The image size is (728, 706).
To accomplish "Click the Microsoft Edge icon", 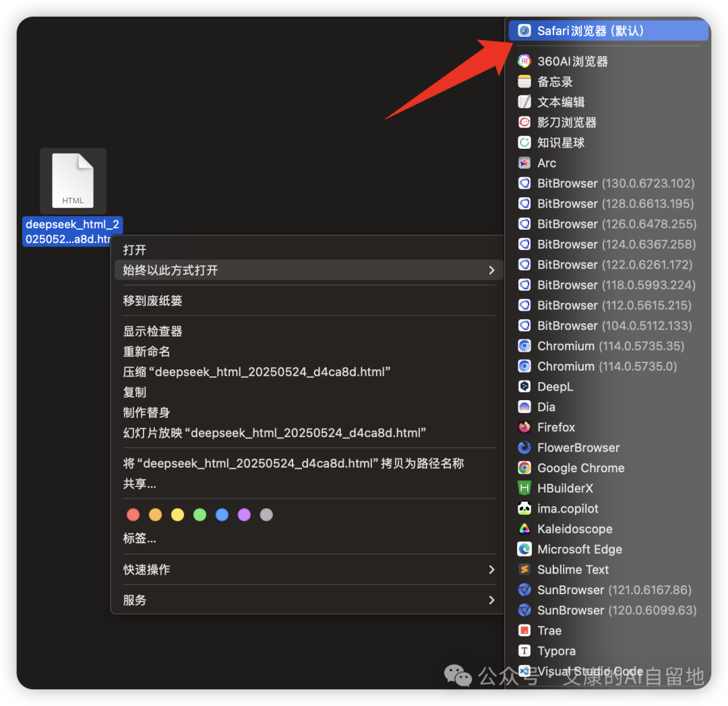I will (x=524, y=549).
